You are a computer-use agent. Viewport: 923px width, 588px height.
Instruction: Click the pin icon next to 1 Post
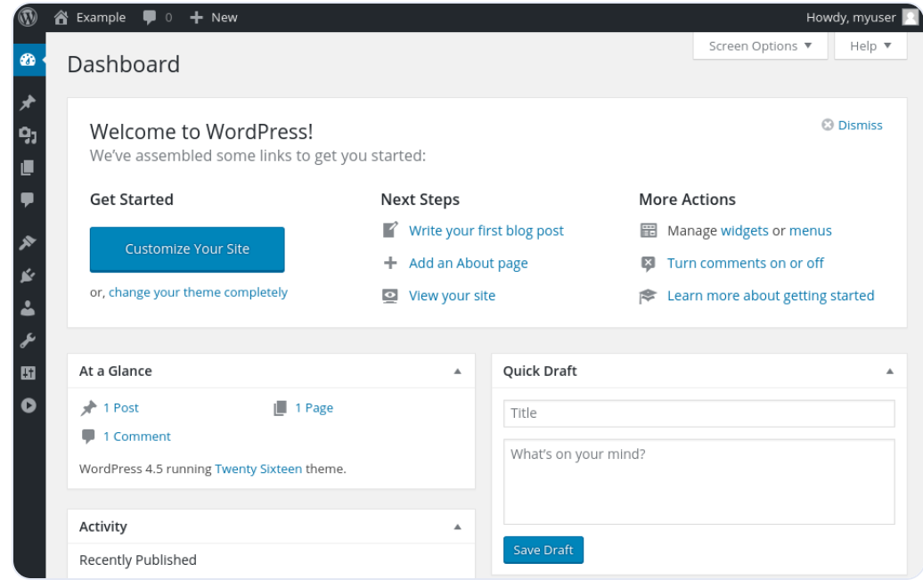(88, 408)
